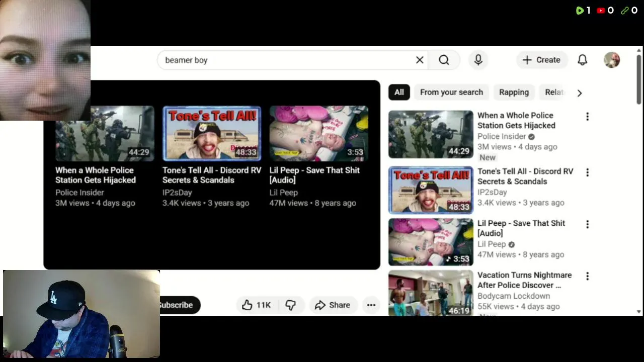644x362 pixels.
Task: Clear the search box with the X icon
Action: pyautogui.click(x=420, y=60)
